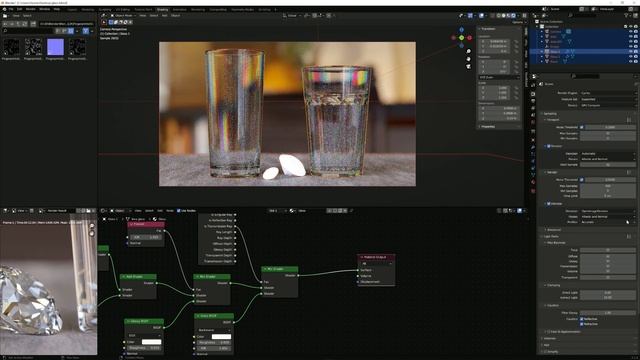Image resolution: width=640 pixels, height=360 pixels.
Task: Toggle visibility eye of first outliner object
Action: 630,31
